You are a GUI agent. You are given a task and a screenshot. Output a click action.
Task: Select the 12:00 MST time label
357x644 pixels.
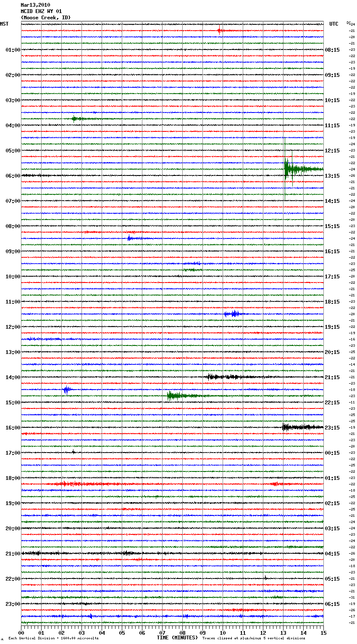13,327
